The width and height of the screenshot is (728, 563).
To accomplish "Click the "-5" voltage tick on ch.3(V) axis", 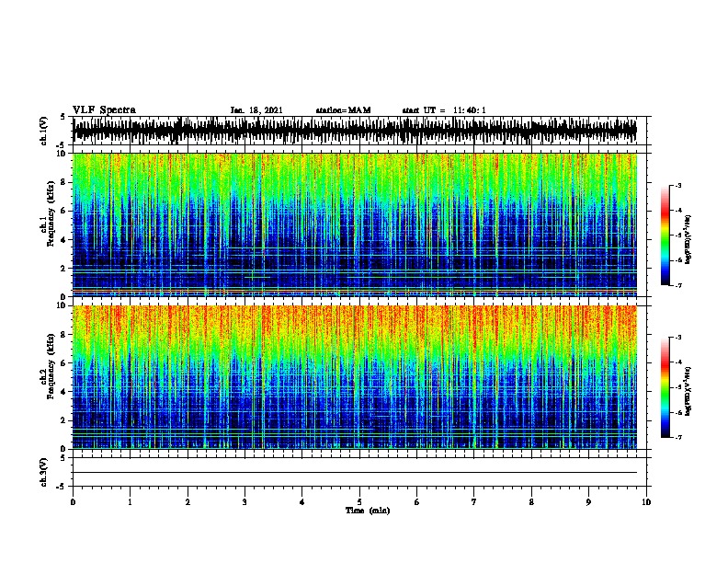I will click(x=62, y=487).
